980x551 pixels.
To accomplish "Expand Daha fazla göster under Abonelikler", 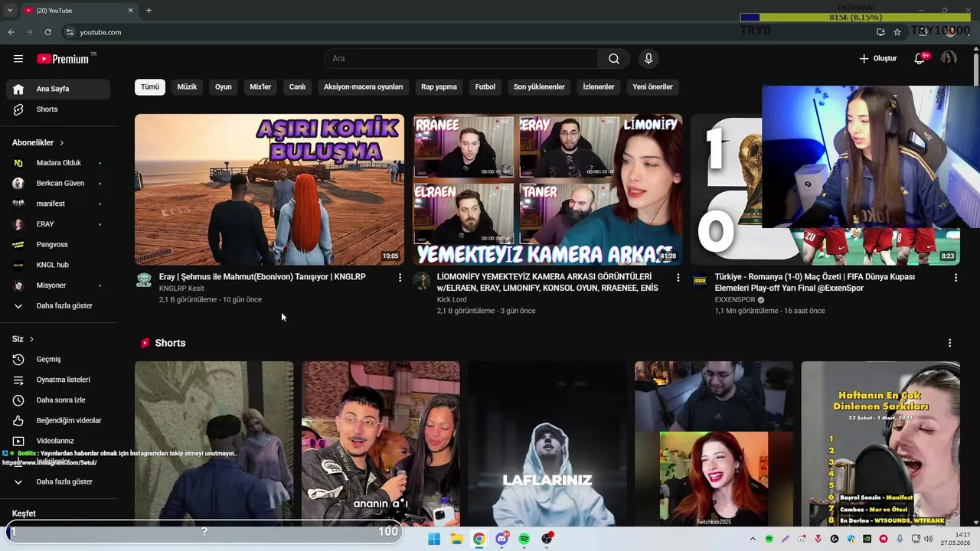I will tap(58, 305).
